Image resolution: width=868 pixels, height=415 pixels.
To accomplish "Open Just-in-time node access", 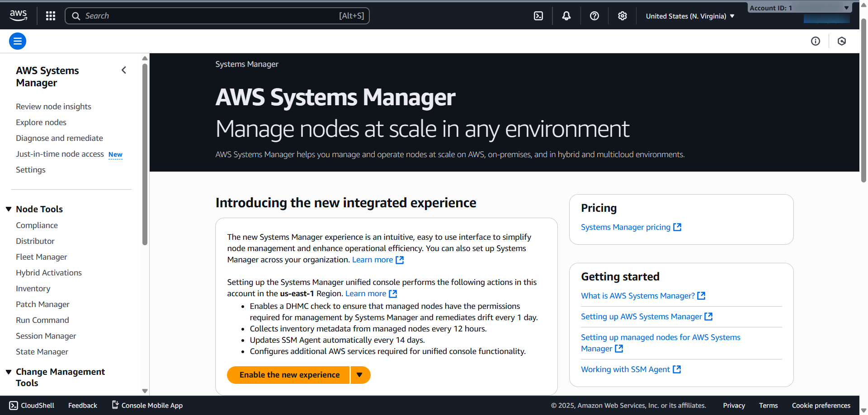I will tap(60, 154).
